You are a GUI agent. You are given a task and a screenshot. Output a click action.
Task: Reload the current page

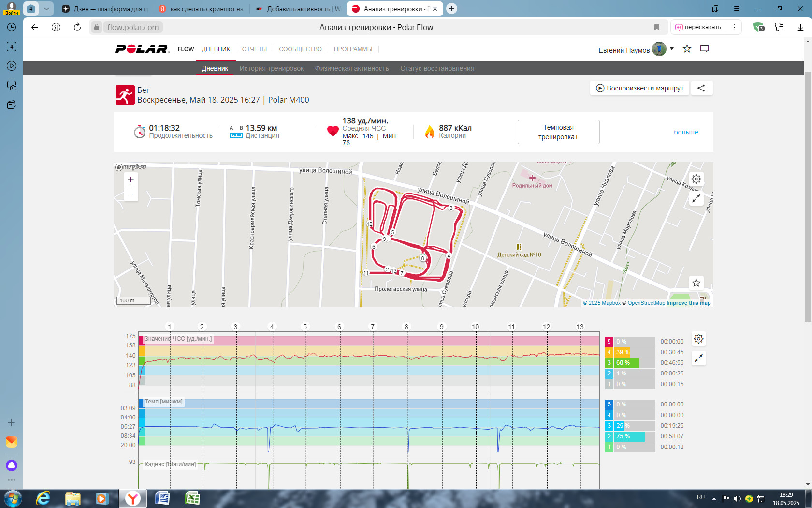[77, 27]
